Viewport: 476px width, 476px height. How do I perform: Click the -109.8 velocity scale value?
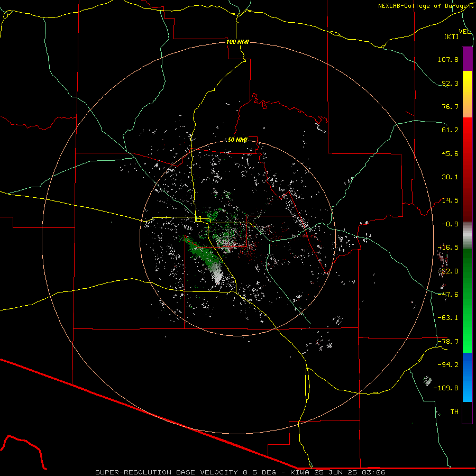tap(446, 388)
